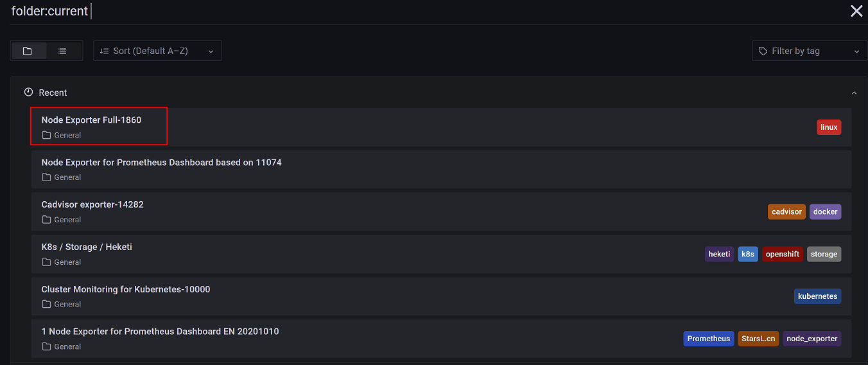868x365 pixels.
Task: Select the purple docker tag
Action: 825,211
